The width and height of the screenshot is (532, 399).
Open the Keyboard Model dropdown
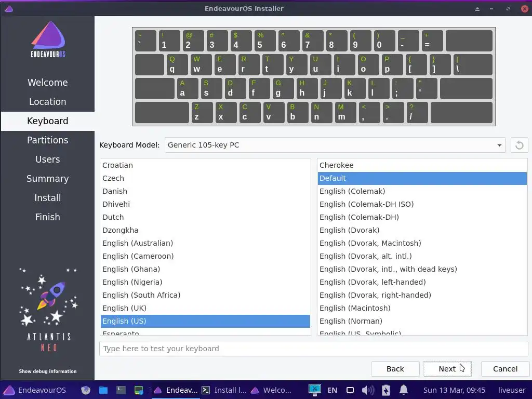[335, 145]
